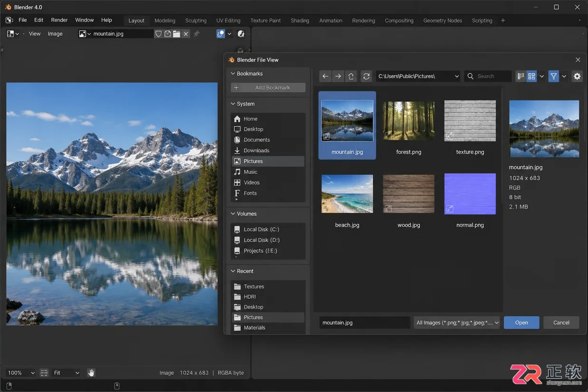Open the Fit view dropdown
The image size is (588, 392).
(66, 373)
